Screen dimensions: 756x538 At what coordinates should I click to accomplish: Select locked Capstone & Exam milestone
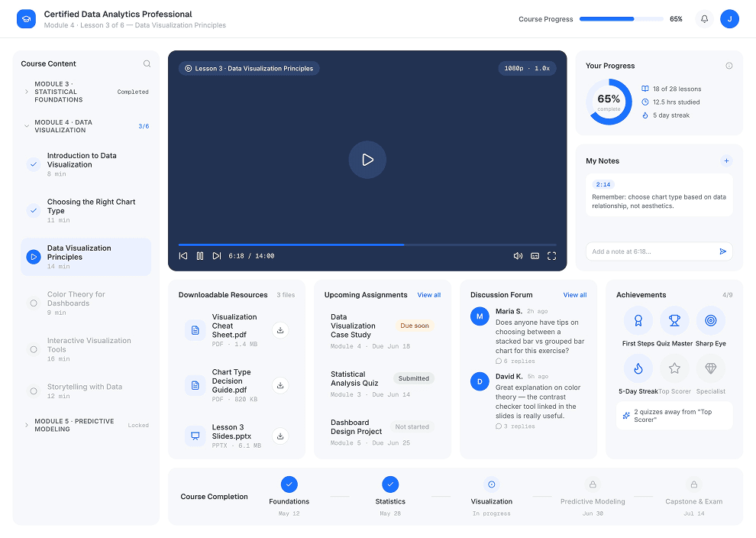click(x=694, y=484)
